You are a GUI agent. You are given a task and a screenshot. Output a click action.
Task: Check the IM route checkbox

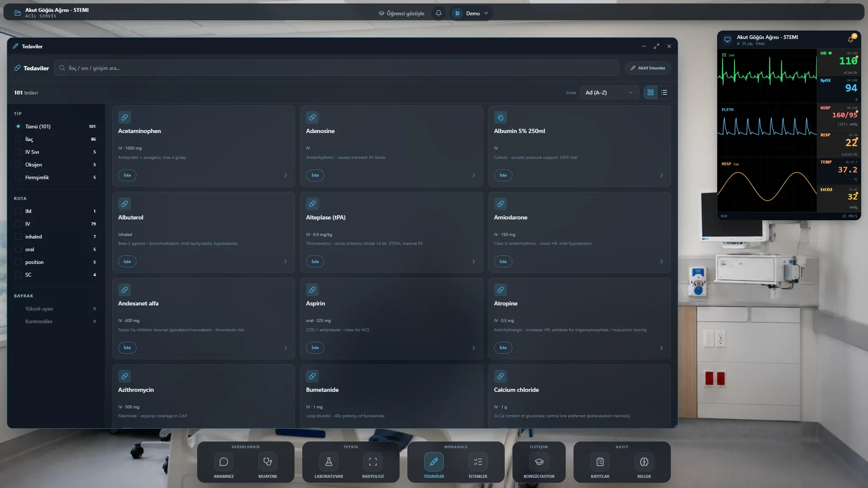click(18, 211)
